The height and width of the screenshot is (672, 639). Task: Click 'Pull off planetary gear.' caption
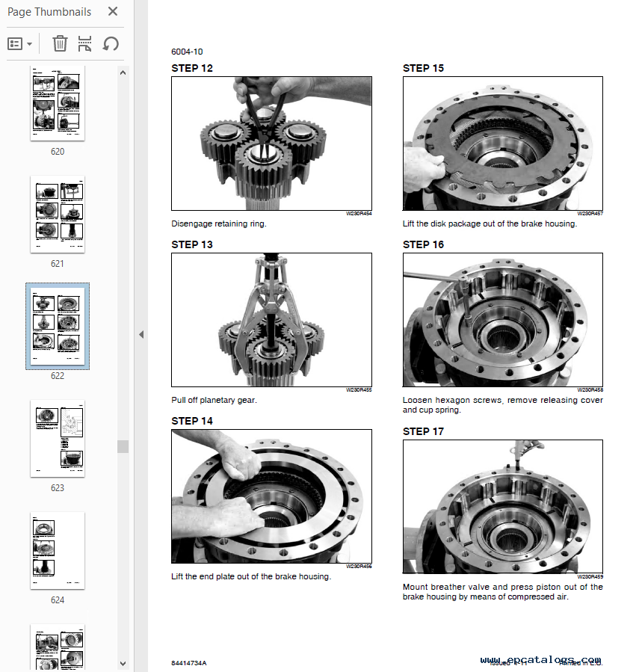(214, 401)
